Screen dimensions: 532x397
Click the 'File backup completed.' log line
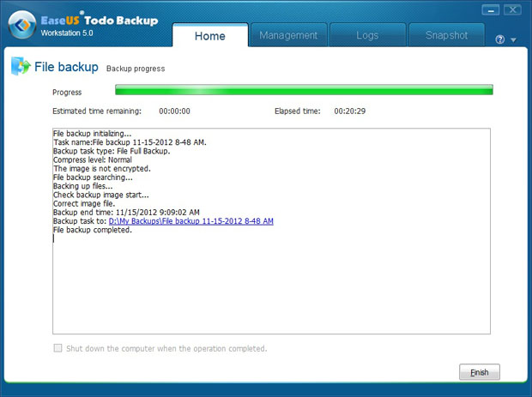click(93, 230)
